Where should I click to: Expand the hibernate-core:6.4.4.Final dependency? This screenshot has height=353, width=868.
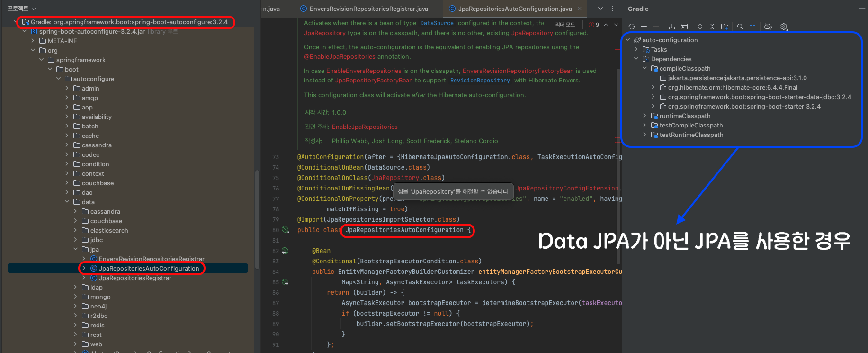pyautogui.click(x=653, y=87)
